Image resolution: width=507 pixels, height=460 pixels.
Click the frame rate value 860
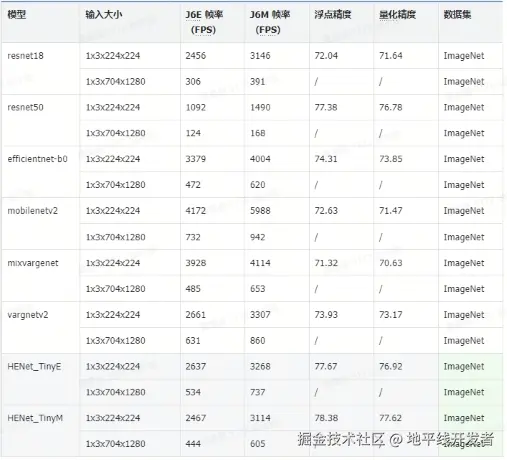[258, 341]
